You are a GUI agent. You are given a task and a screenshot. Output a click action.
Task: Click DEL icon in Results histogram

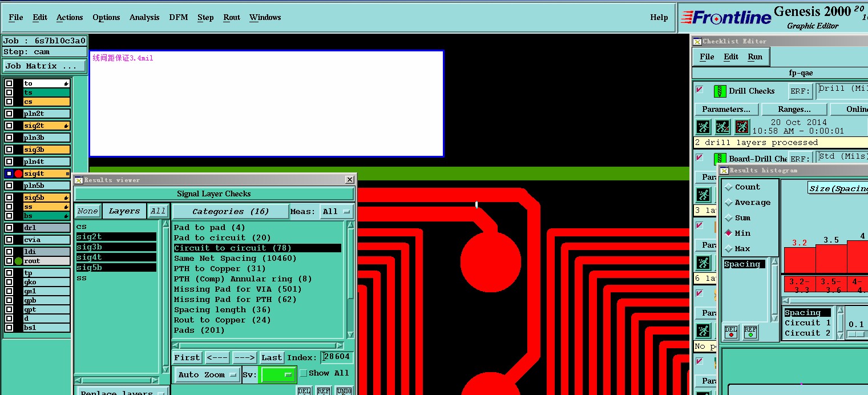pos(730,331)
